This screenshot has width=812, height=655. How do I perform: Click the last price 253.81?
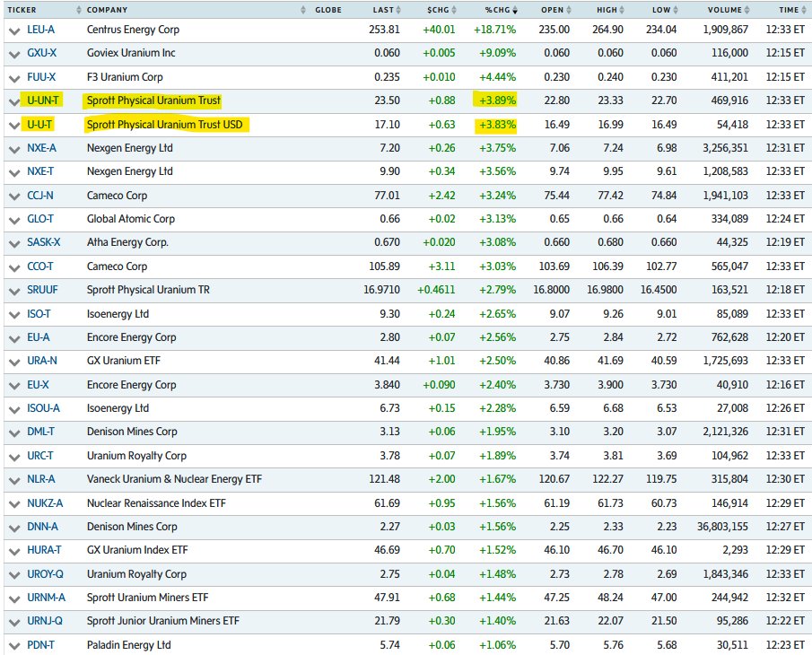pos(384,30)
